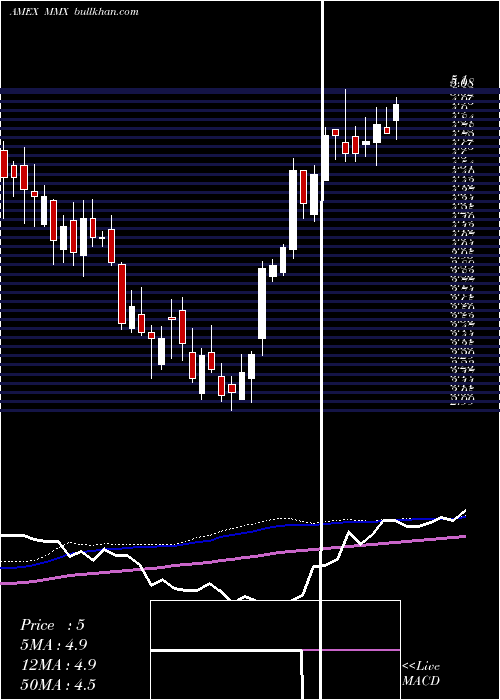Viewport: 500px width, 700px height.
Task: Click the '50MA : 4.5' value
Action: (58, 685)
